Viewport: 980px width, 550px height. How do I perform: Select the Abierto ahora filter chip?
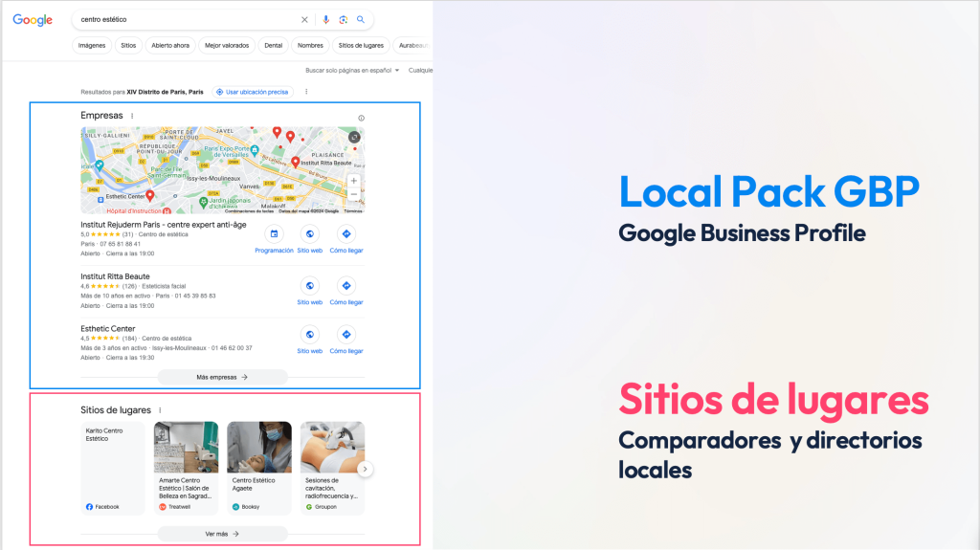pos(170,45)
